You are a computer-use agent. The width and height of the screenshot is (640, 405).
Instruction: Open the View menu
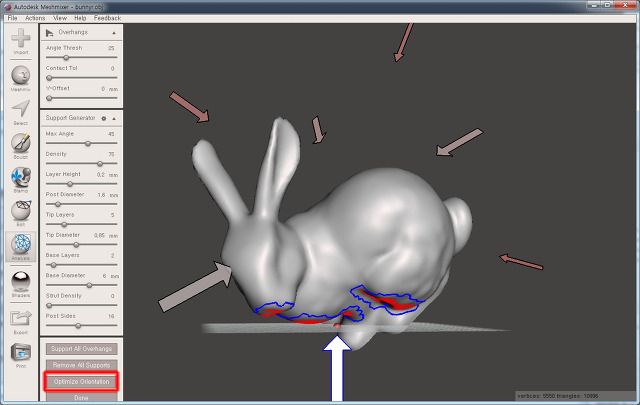pyautogui.click(x=60, y=18)
